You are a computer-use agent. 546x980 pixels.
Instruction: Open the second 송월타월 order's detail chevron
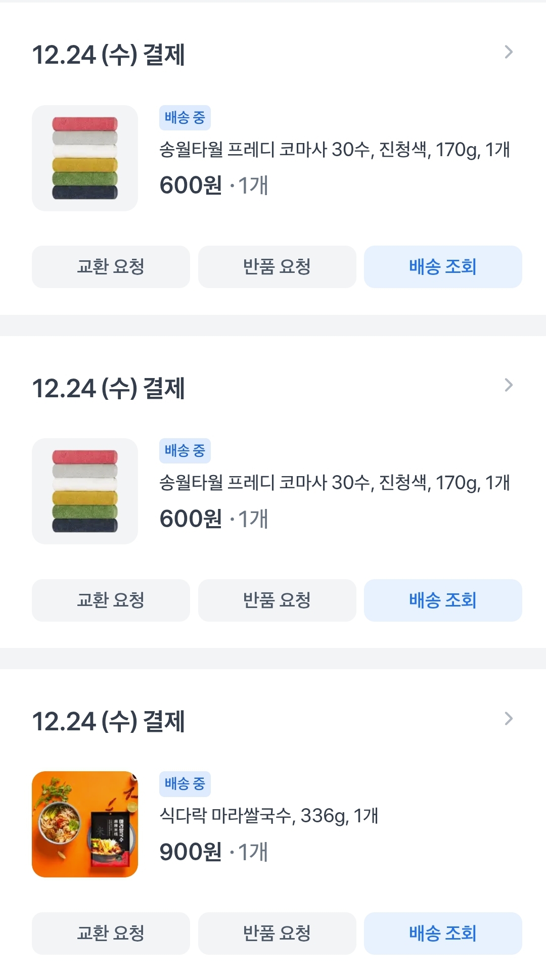509,385
